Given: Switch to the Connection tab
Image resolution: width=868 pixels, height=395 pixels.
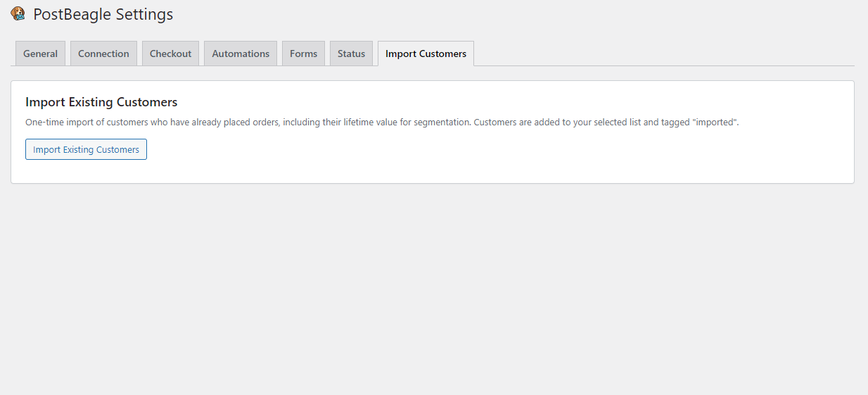Looking at the screenshot, I should [x=103, y=54].
